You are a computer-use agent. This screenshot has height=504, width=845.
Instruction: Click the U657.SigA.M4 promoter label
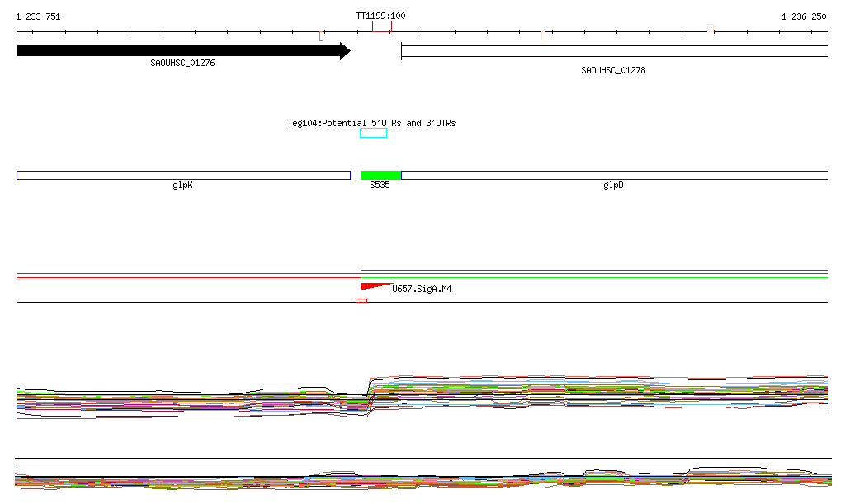422,290
